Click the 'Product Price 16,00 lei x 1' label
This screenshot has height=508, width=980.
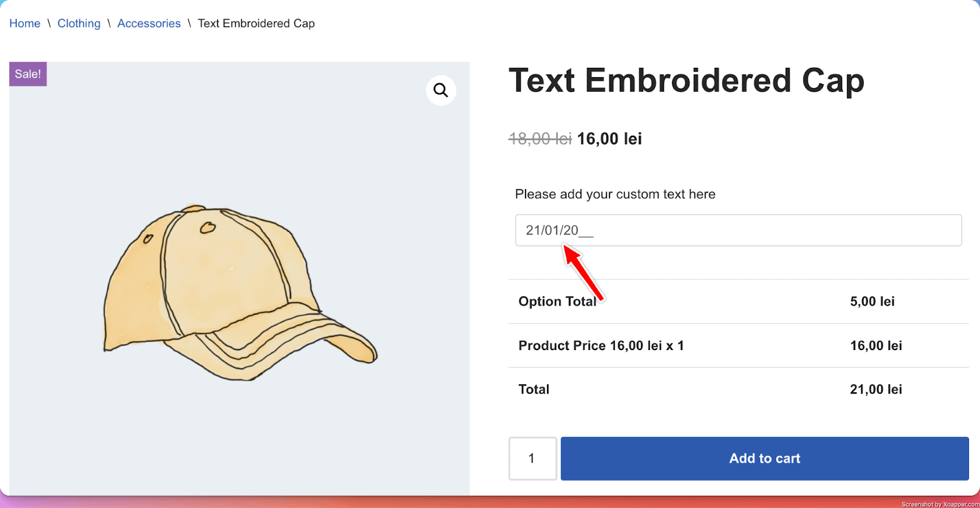(601, 346)
